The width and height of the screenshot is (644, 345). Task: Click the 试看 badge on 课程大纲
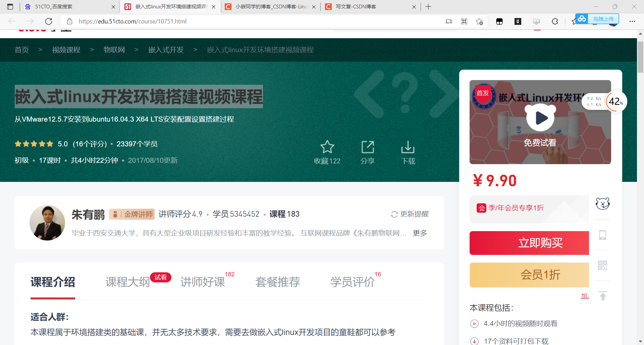tap(161, 277)
